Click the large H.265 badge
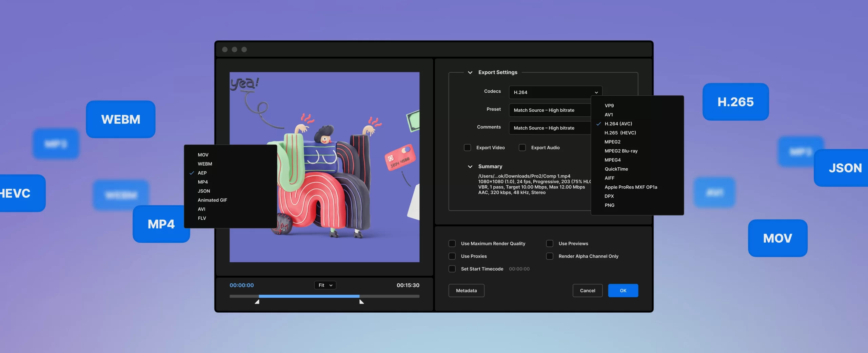This screenshot has height=353, width=868. click(x=735, y=102)
